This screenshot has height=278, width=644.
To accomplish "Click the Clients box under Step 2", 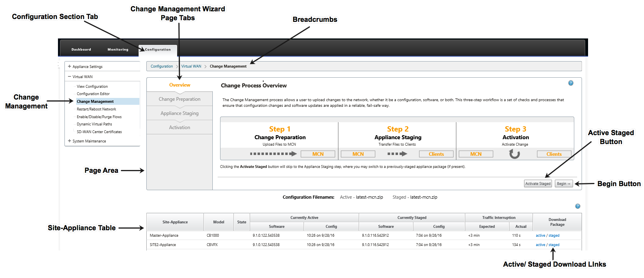I will pyautogui.click(x=436, y=154).
